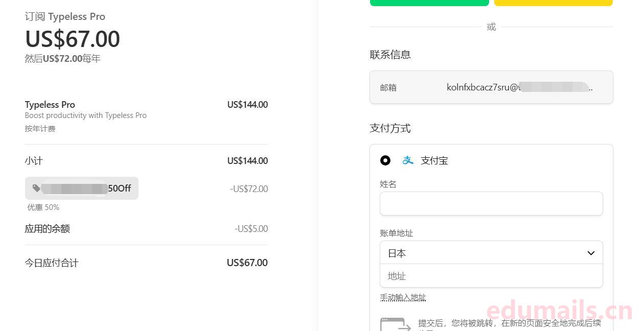Click the green payment button at top
This screenshot has width=644, height=331.
[x=429, y=3]
